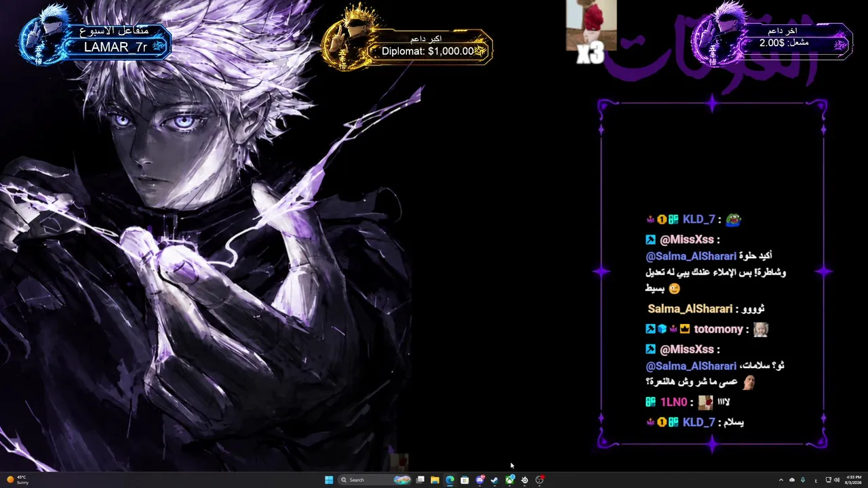Click the KLD_7 username in last chat line
868x488 pixels.
pos(699,423)
